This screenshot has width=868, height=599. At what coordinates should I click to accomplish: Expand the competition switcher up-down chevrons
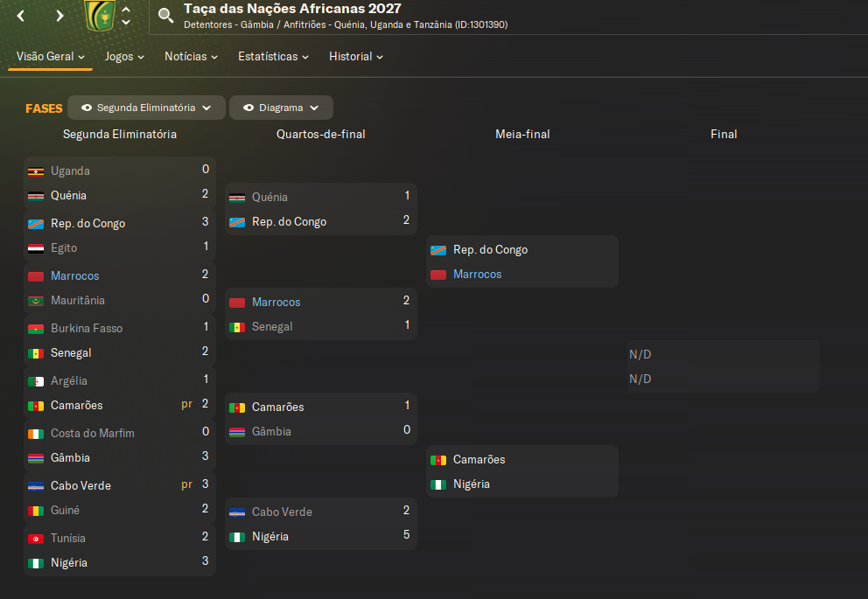[126, 16]
